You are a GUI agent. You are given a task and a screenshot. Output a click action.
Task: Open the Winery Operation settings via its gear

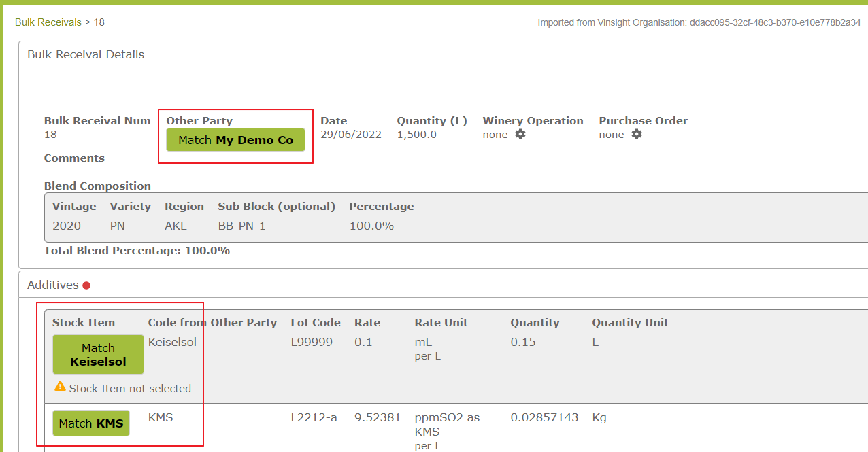pyautogui.click(x=519, y=135)
